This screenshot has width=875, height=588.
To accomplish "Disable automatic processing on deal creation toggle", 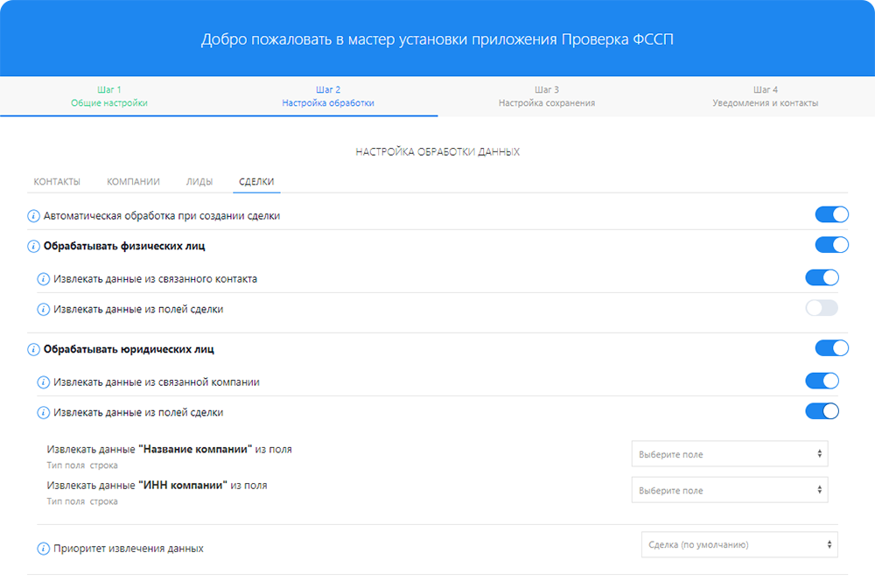I will tap(831, 215).
